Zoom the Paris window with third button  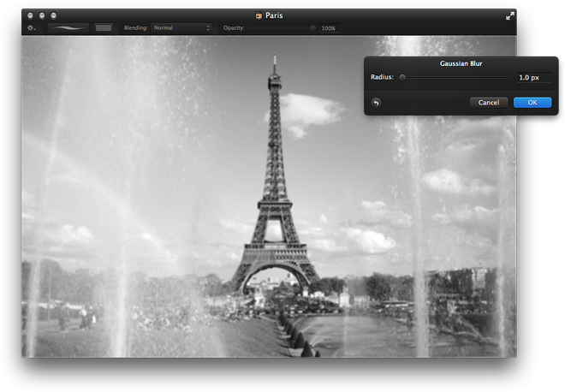53,15
